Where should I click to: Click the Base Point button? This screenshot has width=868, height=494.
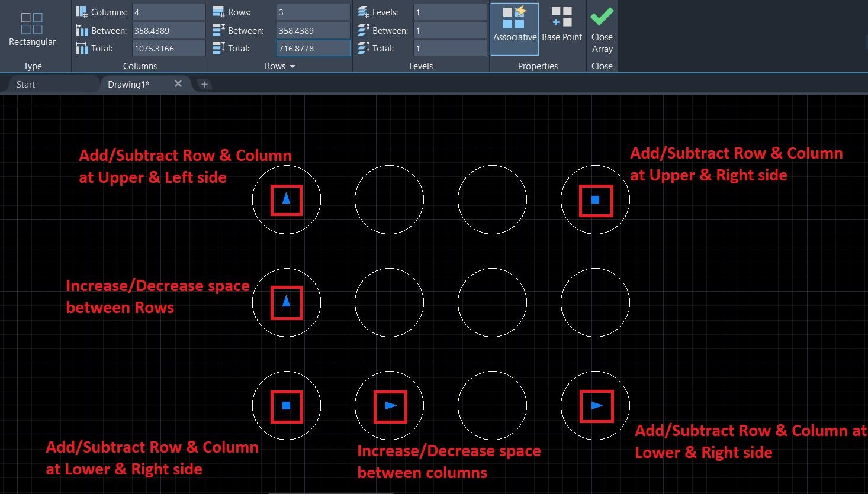coord(561,25)
